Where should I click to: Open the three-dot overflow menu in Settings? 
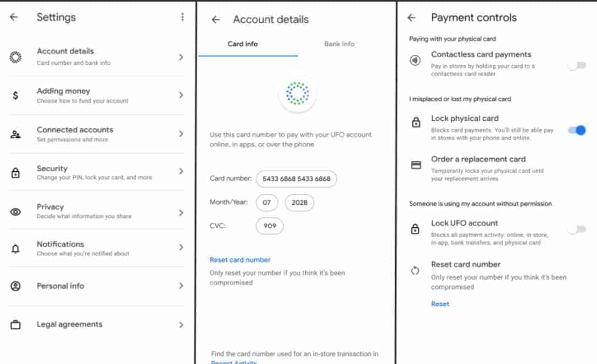coord(182,17)
